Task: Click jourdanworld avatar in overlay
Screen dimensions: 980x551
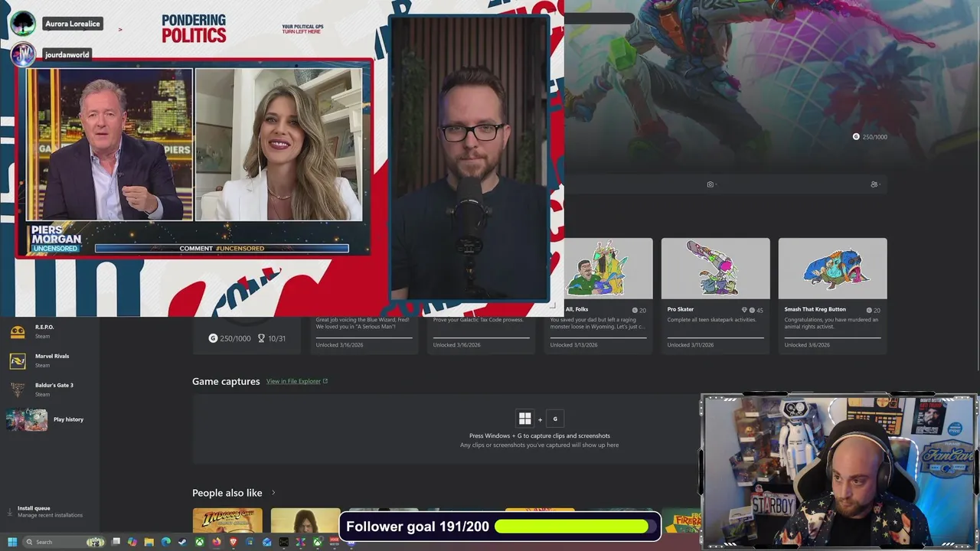Action: 22,55
